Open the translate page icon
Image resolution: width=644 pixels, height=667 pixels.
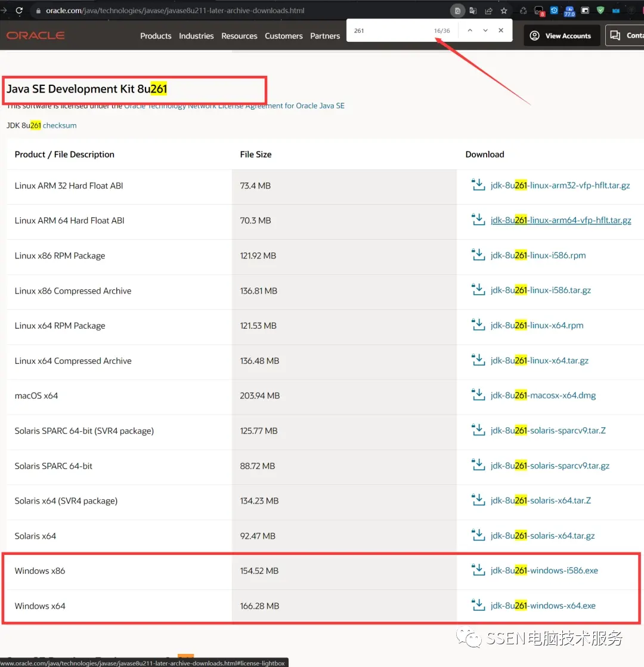pos(473,11)
